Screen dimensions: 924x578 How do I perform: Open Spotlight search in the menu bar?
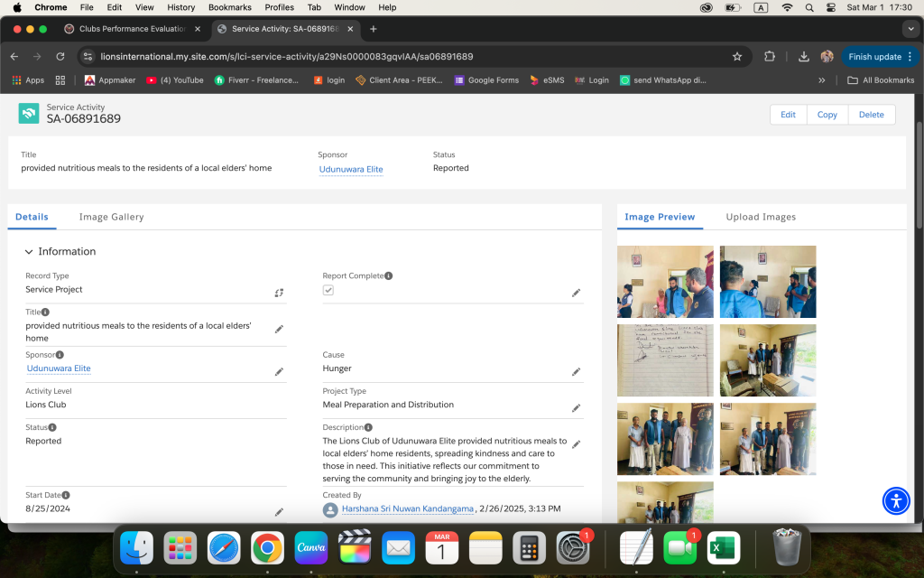pyautogui.click(x=809, y=7)
